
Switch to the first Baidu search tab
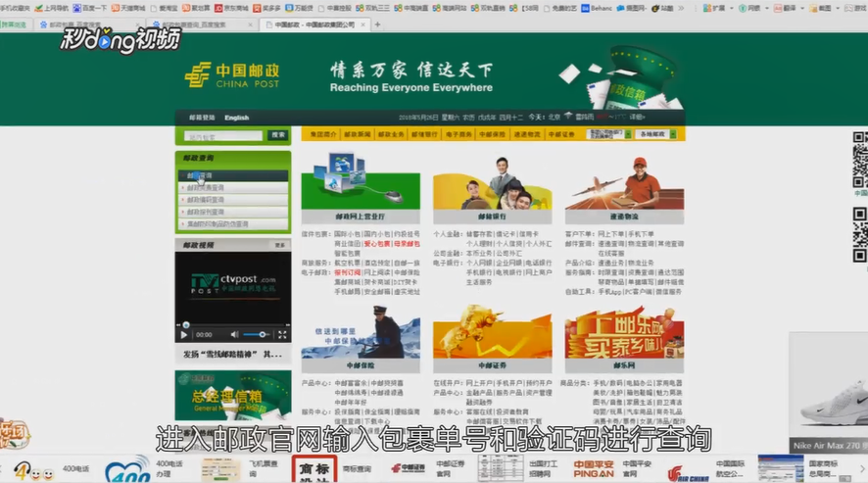(x=88, y=24)
